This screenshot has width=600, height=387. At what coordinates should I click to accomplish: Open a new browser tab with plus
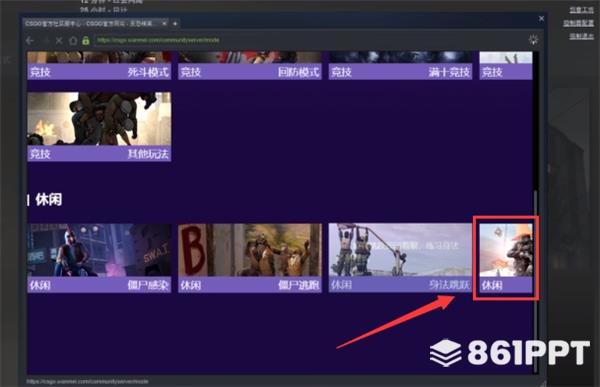click(175, 24)
